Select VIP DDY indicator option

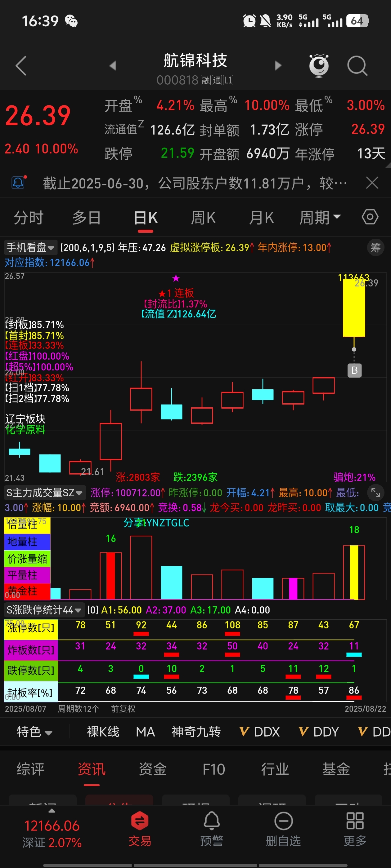pos(319,732)
